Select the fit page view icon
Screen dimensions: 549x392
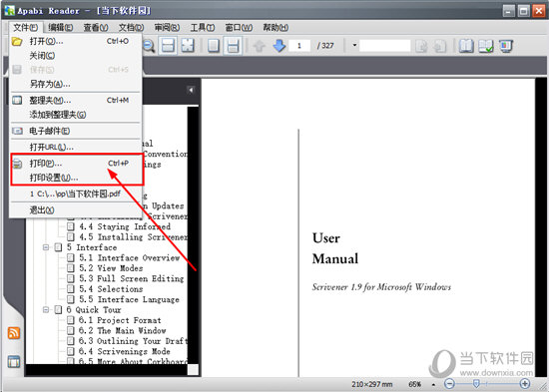[188, 46]
